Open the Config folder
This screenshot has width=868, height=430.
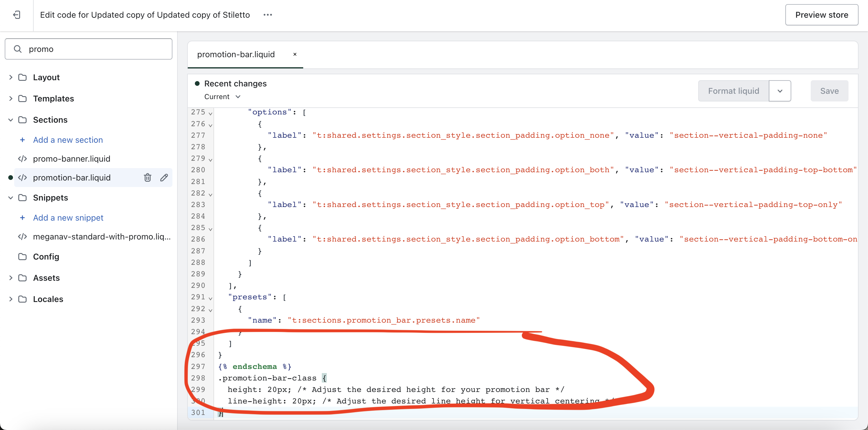point(46,257)
